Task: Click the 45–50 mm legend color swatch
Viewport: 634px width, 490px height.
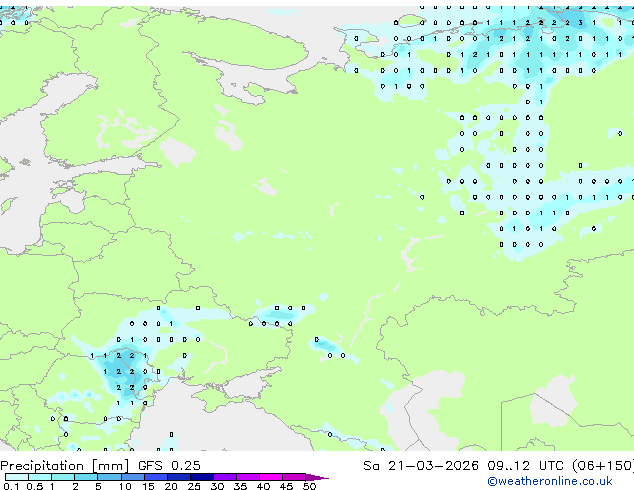Action: coord(294,477)
